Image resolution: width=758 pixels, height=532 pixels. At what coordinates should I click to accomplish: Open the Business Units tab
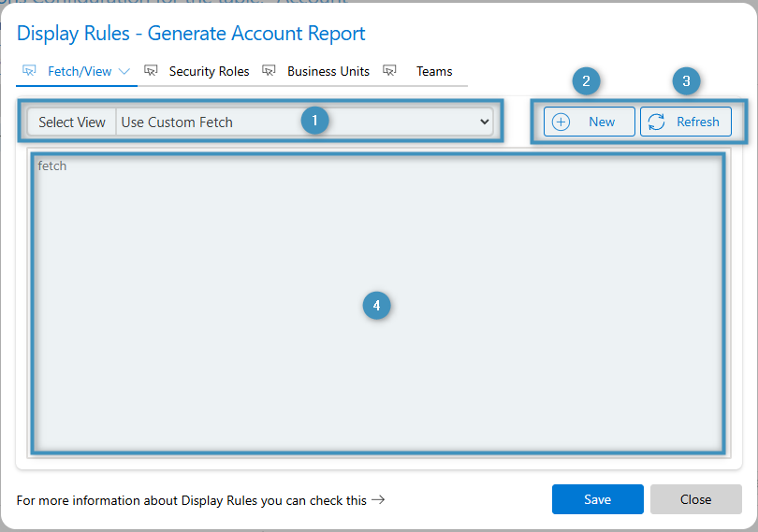[x=328, y=71]
